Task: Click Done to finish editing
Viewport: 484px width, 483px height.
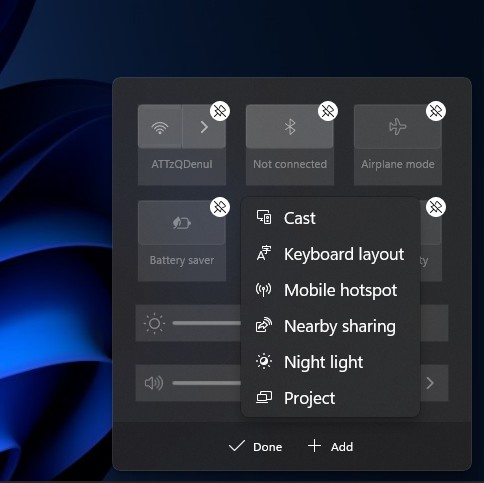Action: pos(256,447)
